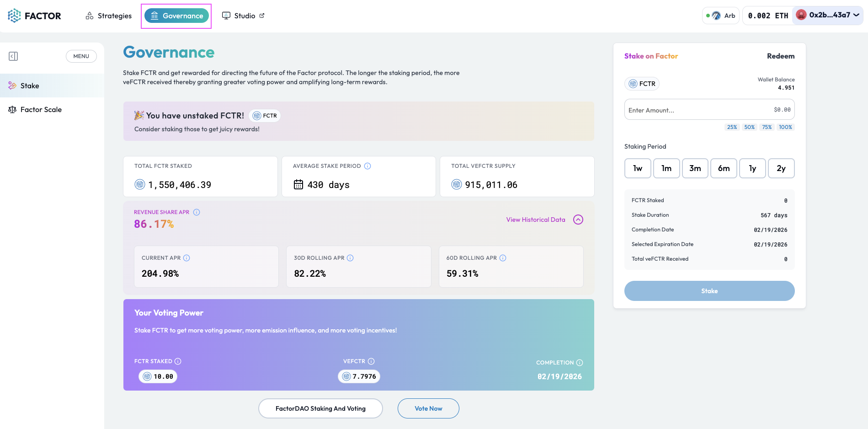Screen dimensions: 868x429
Task: Switch to the Redeem tab
Action: pos(781,56)
